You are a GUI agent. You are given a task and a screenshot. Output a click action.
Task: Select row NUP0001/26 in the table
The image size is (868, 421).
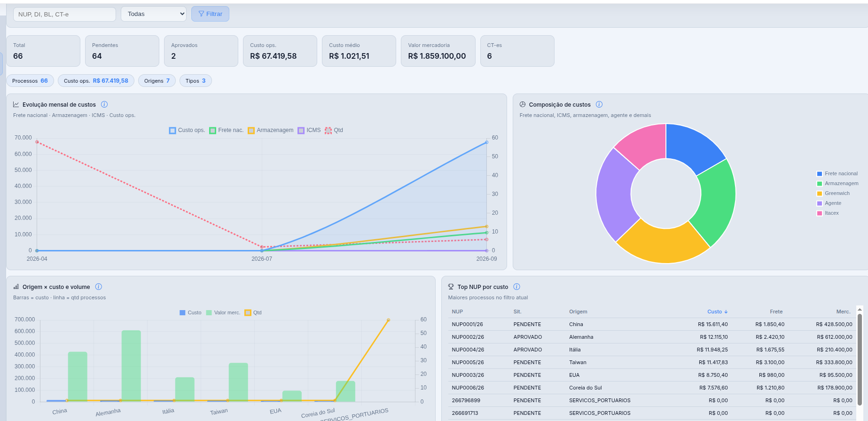pos(652,324)
